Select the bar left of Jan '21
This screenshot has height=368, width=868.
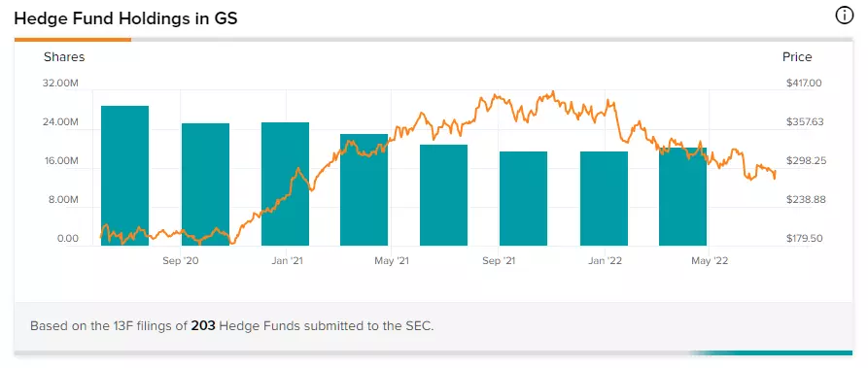(285, 184)
